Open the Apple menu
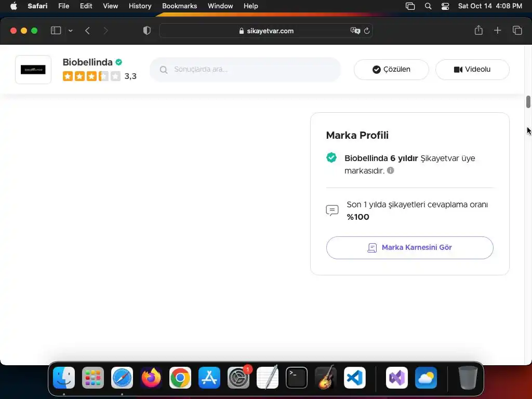 coord(14,6)
